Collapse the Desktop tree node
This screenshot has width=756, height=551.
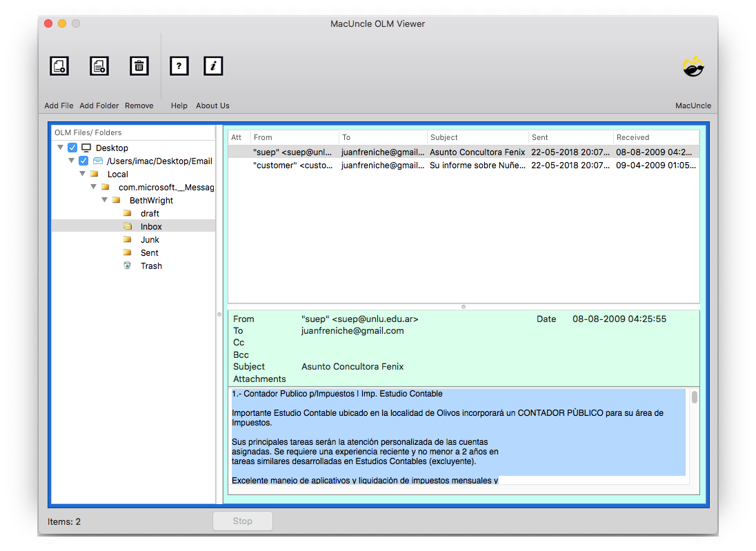pos(61,148)
